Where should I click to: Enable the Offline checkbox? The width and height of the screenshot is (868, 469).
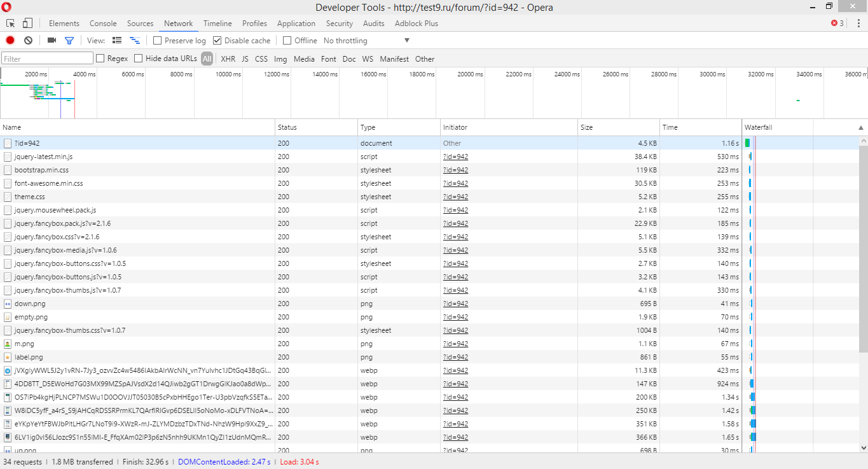287,41
